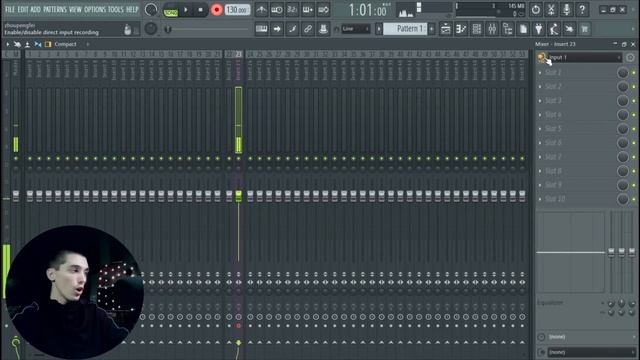Open the Piano roll icon
Screen dimensions: 640x360
coord(461,29)
